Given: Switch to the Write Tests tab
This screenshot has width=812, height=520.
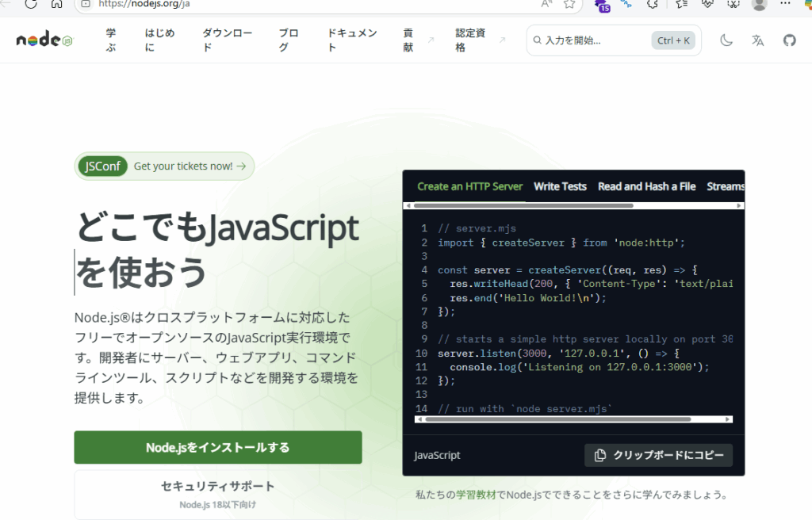Looking at the screenshot, I should click(560, 186).
